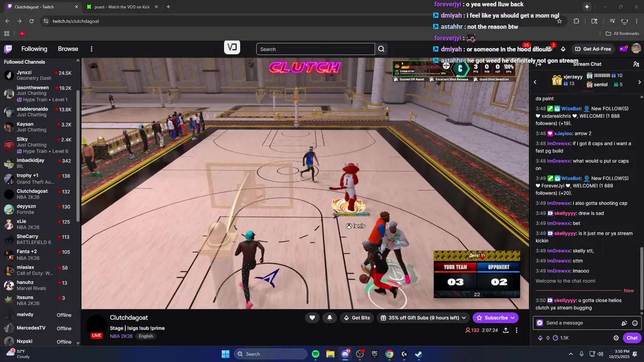Open the purple Prime loot icon
Image resolution: width=644 pixels, height=362 pixels.
click(x=623, y=49)
